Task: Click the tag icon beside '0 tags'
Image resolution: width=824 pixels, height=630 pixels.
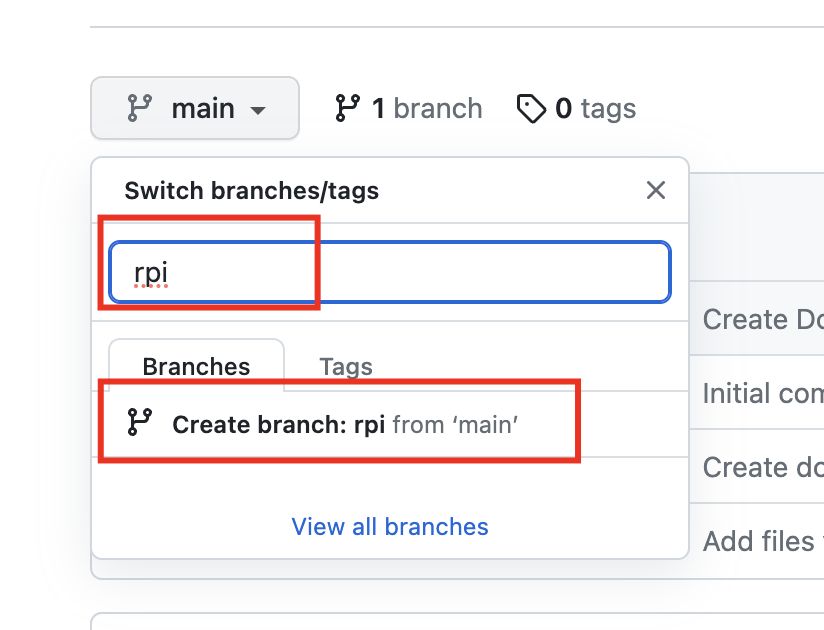Action: tap(530, 108)
